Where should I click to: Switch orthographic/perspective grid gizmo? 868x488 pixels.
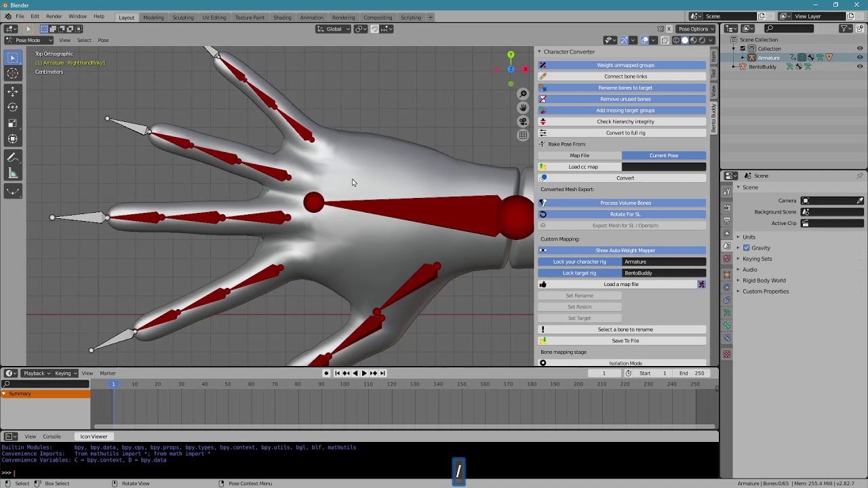tap(523, 136)
